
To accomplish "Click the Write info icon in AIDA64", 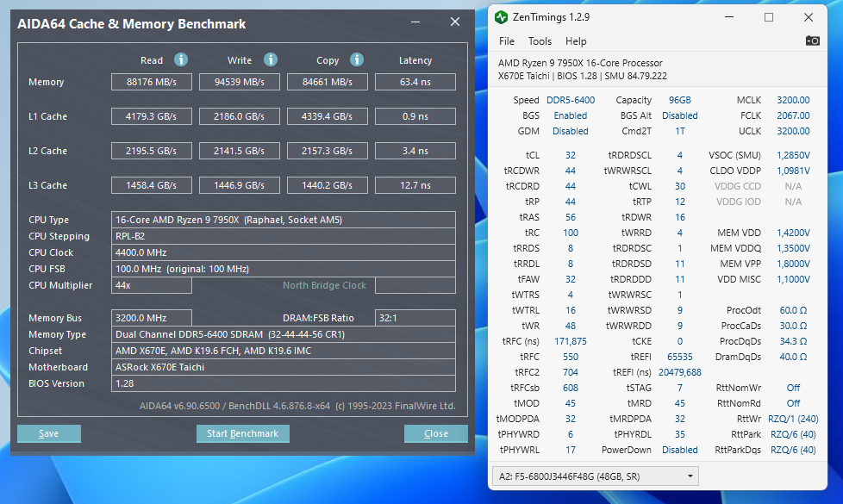I will [x=271, y=59].
